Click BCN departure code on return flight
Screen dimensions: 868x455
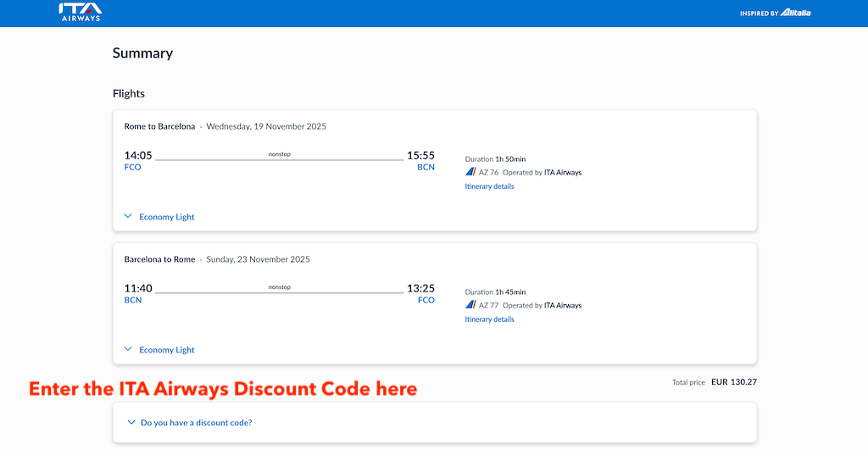(132, 301)
